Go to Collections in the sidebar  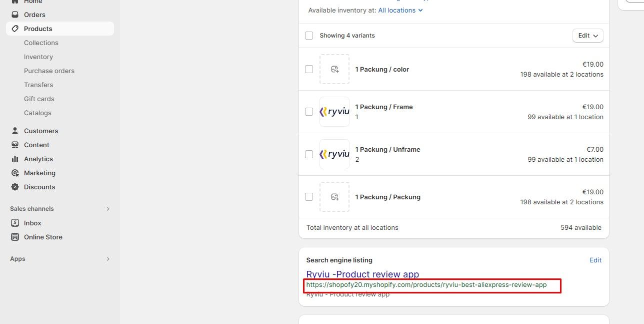click(x=41, y=43)
